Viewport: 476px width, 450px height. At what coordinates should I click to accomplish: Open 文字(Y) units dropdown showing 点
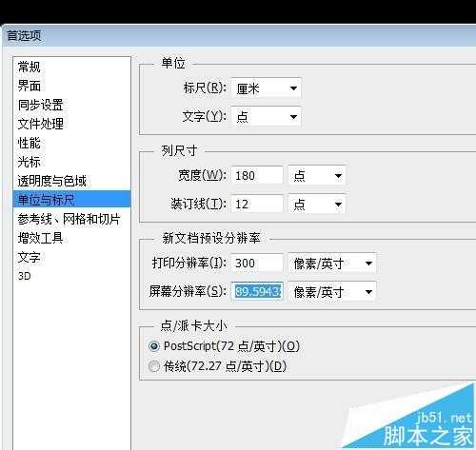267,117
